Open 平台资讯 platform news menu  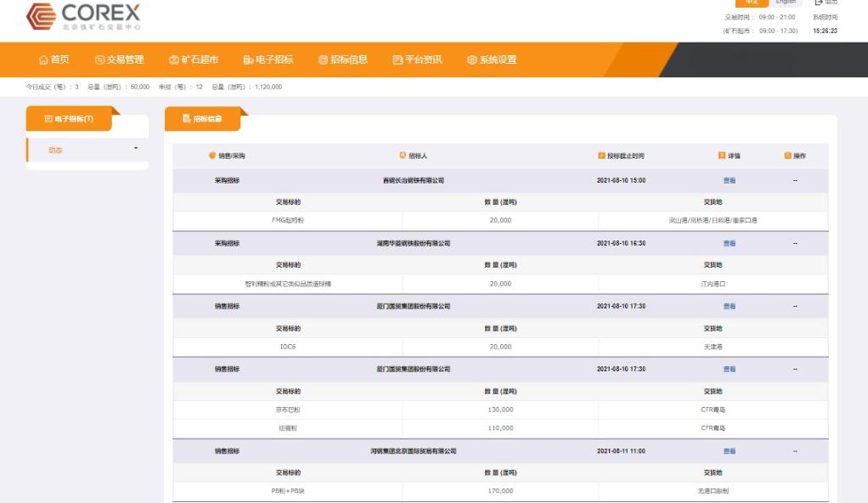(x=418, y=59)
